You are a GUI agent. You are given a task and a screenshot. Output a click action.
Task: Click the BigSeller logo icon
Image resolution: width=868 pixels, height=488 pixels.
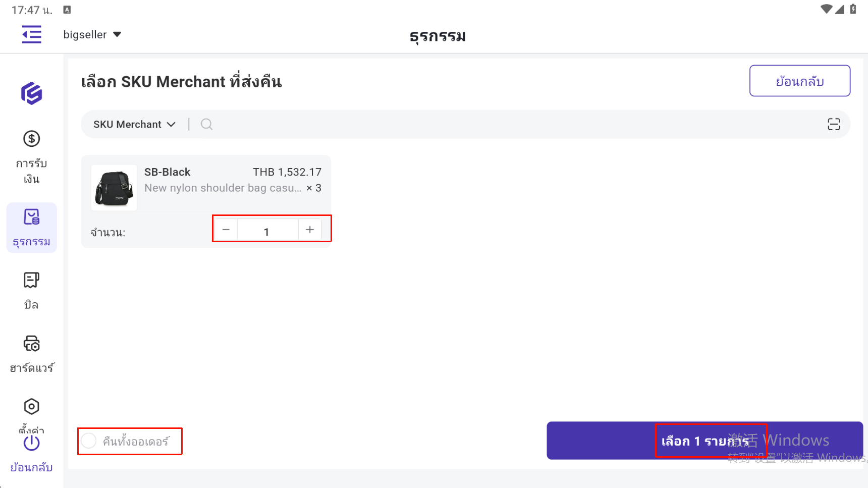[x=31, y=93]
